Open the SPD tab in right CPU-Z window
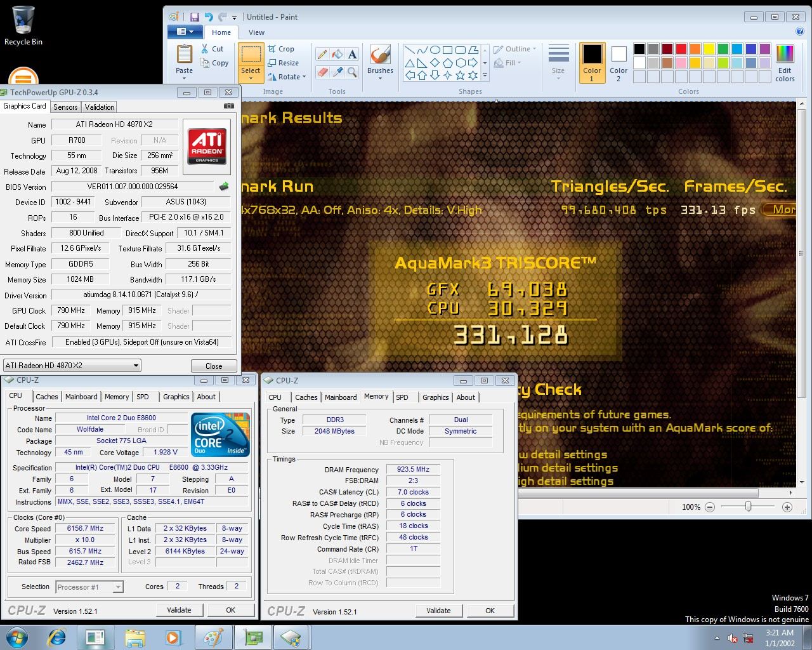This screenshot has height=650, width=812. point(402,397)
